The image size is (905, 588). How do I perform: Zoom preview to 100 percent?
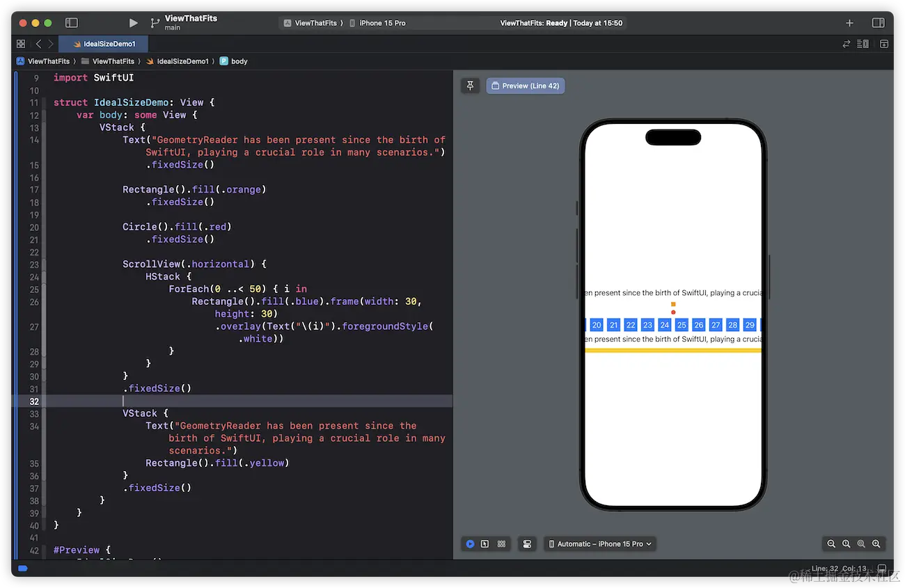[847, 544]
